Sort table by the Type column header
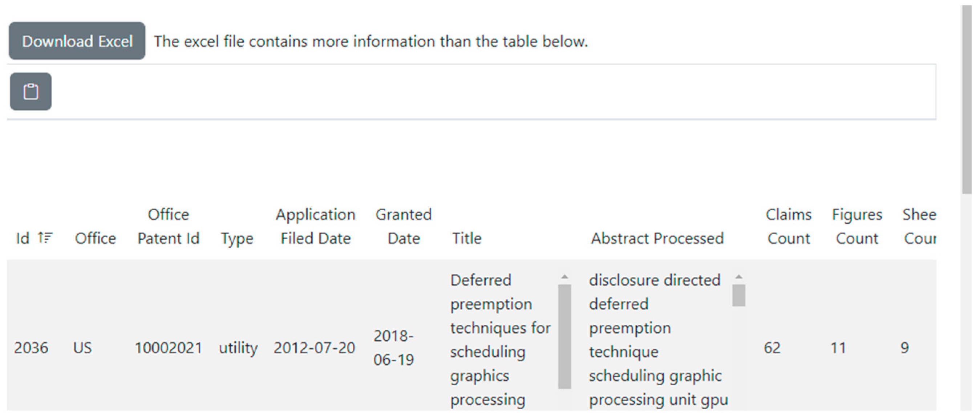 pyautogui.click(x=238, y=238)
